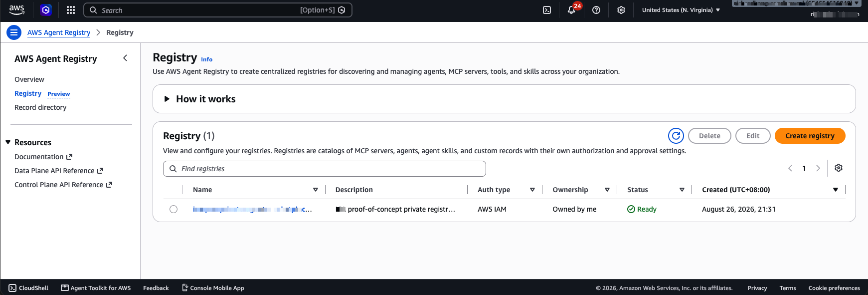The width and height of the screenshot is (868, 295).
Task: Sort by Status column
Action: tap(682, 190)
